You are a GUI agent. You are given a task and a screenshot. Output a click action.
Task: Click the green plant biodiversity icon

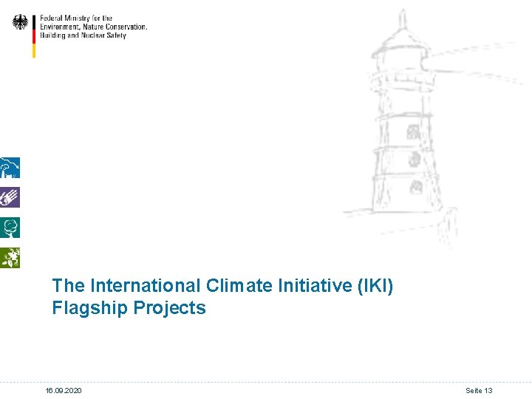tap(10, 258)
